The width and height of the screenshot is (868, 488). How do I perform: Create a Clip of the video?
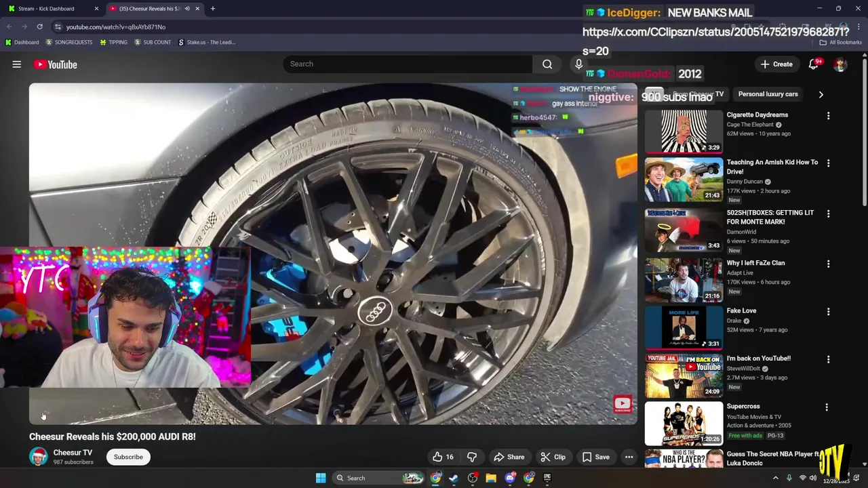tap(553, 457)
